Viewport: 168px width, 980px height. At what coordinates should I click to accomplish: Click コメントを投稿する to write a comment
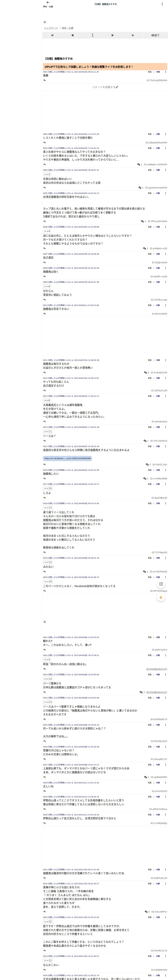coord(105,87)
